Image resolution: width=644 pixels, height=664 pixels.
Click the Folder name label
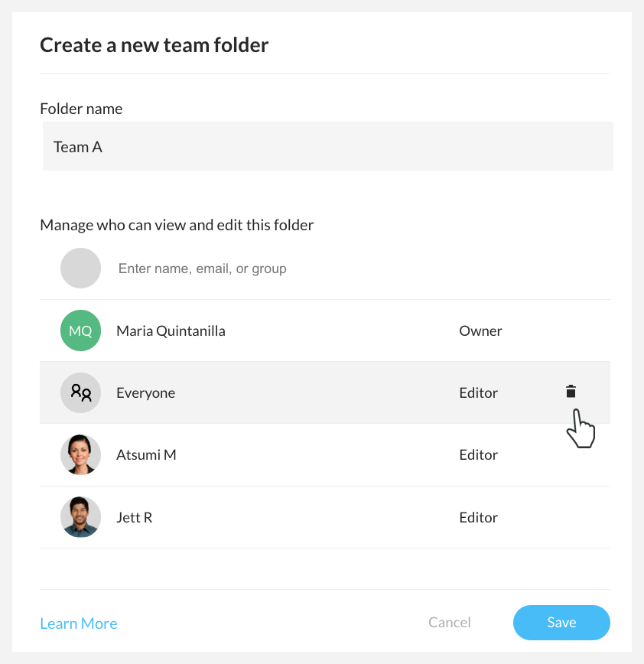(81, 109)
